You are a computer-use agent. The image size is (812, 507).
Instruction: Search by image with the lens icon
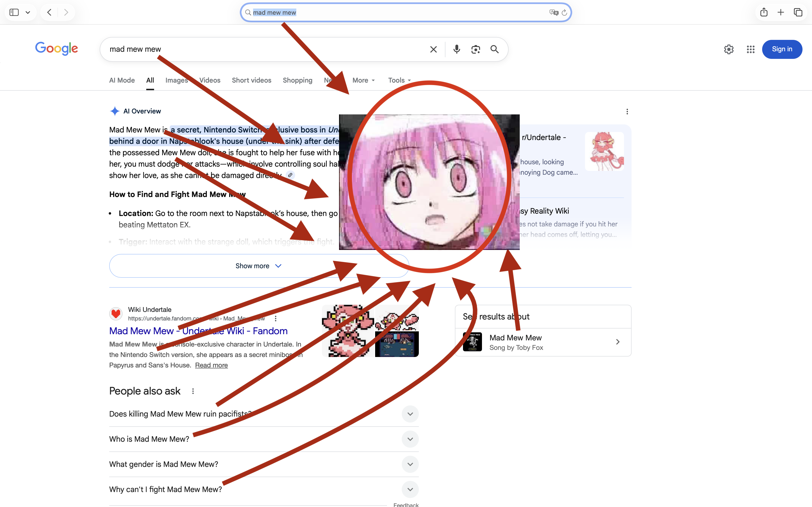pos(476,49)
